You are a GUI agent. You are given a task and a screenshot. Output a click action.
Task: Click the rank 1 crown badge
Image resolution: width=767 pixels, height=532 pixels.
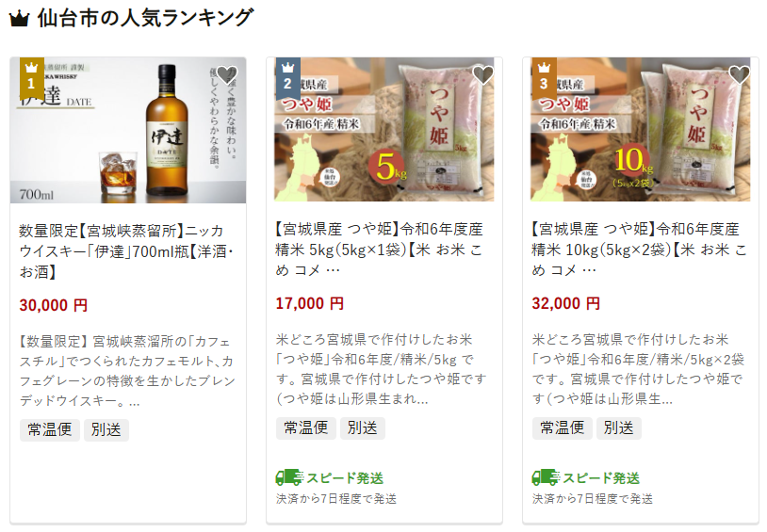[x=32, y=77]
